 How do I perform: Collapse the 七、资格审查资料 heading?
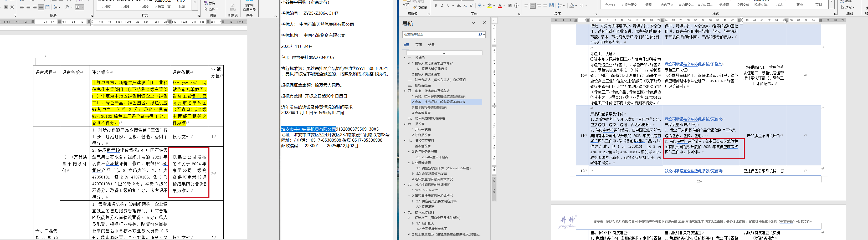[405, 141]
